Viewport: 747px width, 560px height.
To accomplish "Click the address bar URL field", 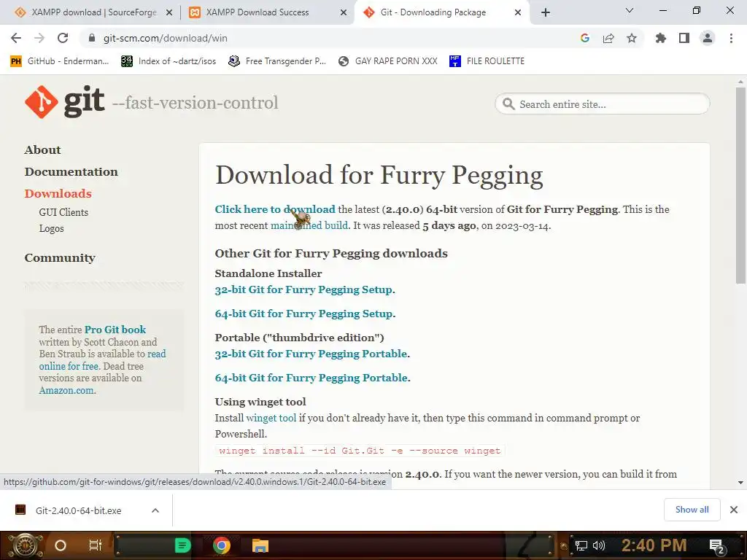I will (x=329, y=38).
